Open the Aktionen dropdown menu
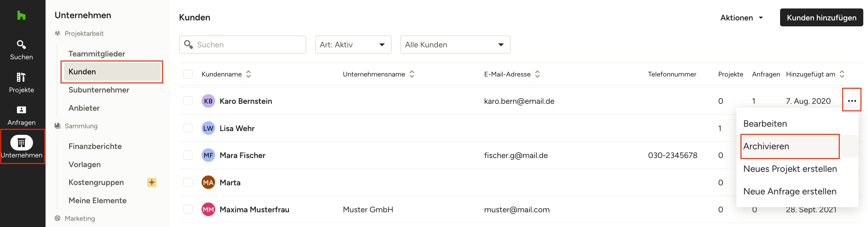 pos(741,18)
